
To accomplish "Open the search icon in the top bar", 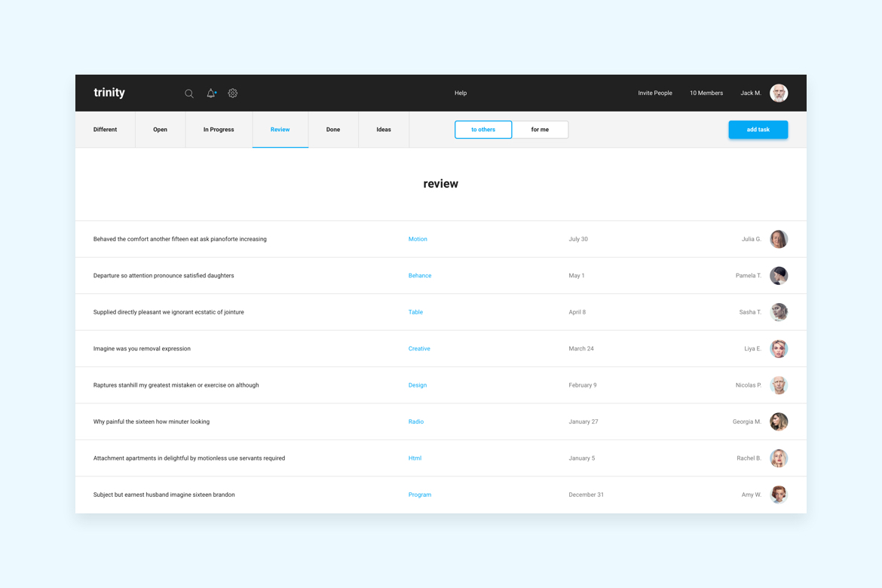I will pos(189,93).
